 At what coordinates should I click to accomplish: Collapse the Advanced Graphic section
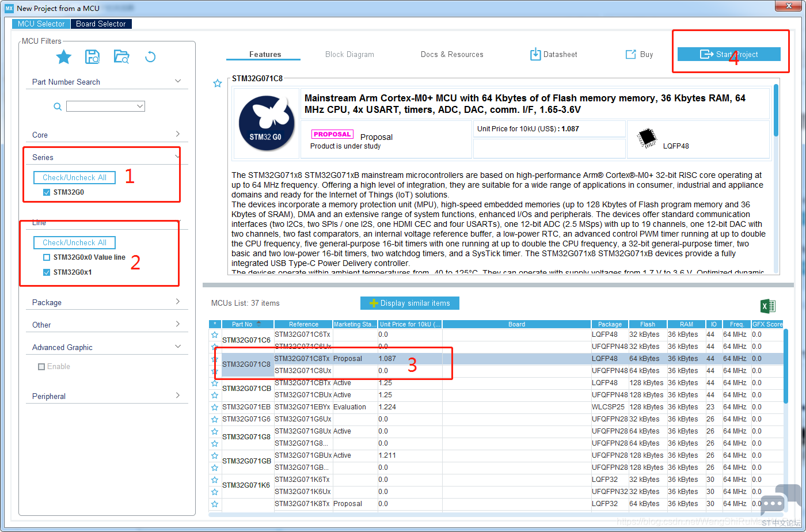(177, 347)
